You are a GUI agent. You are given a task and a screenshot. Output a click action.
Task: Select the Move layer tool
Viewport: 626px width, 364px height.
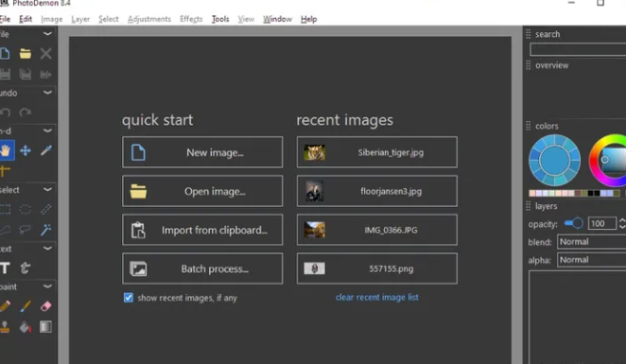tap(26, 150)
